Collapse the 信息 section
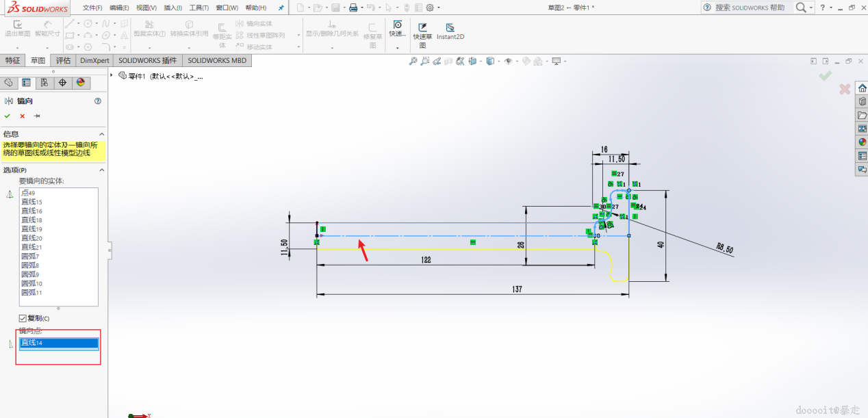The height and width of the screenshot is (418, 868). (x=102, y=134)
